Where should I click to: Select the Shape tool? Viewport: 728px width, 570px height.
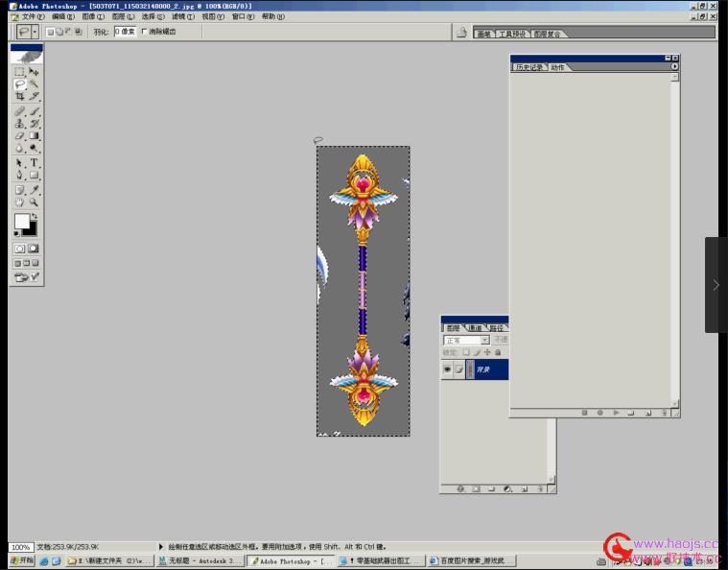tap(34, 176)
